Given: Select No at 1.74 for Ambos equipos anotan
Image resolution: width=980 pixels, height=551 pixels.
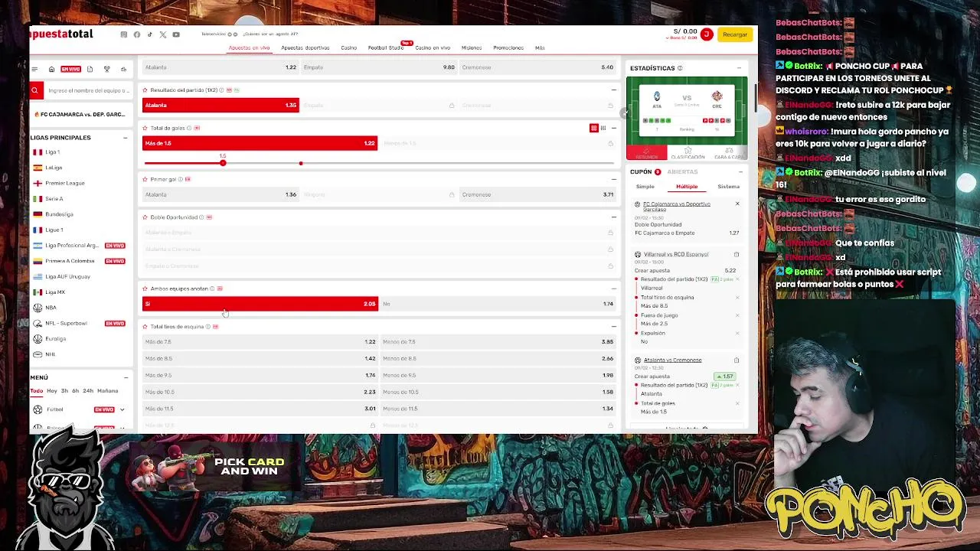Looking at the screenshot, I should click(498, 304).
